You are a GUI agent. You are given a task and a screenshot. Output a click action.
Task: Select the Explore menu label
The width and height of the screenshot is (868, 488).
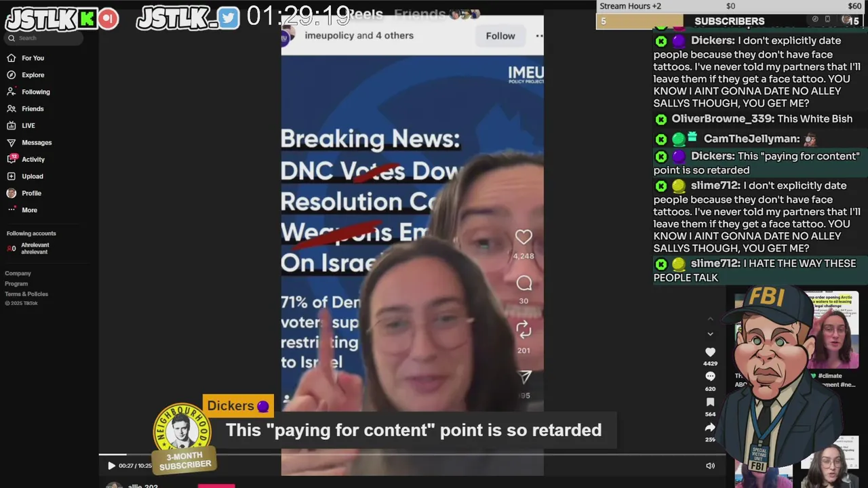click(33, 75)
